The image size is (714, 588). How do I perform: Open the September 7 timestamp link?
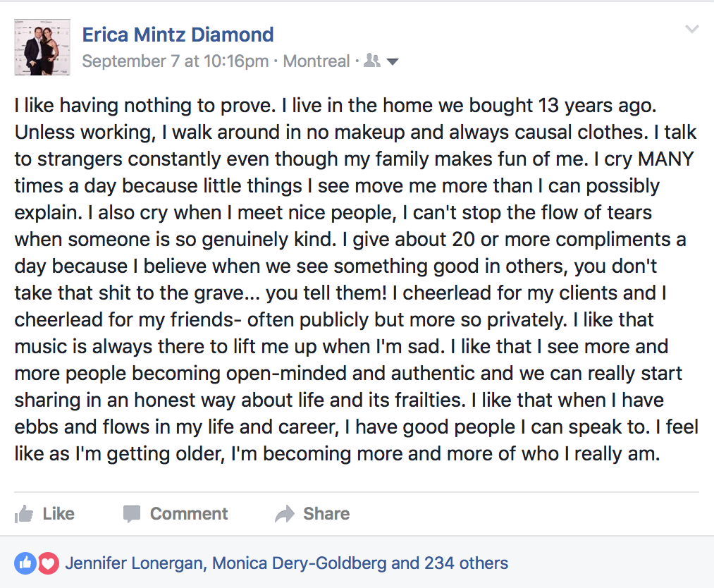coord(176,61)
